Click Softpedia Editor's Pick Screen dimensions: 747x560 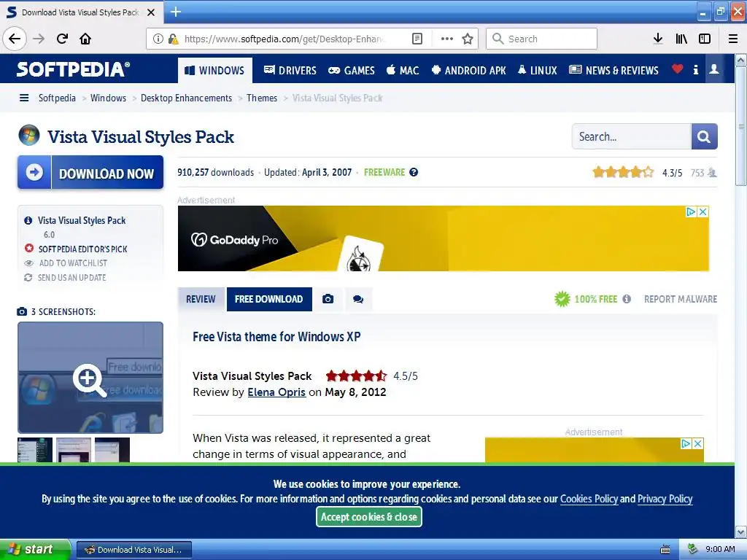pyautogui.click(x=82, y=249)
